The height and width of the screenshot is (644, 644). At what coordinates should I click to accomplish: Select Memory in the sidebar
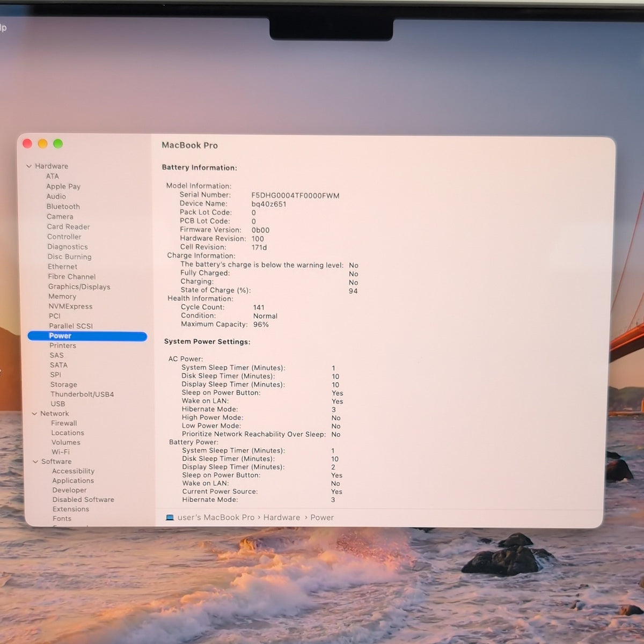[x=63, y=297]
